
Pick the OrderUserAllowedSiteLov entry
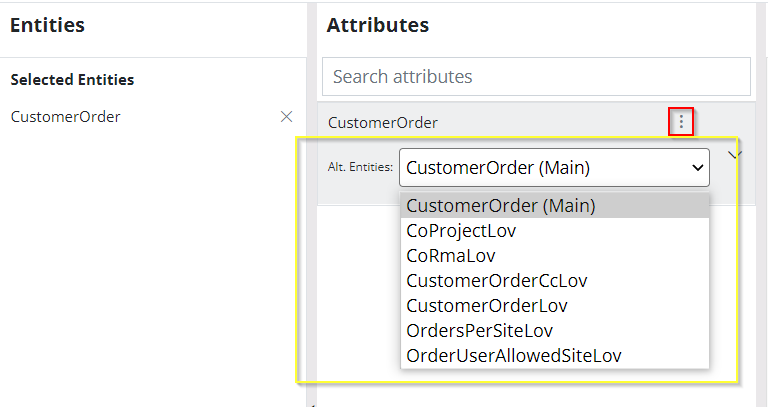pyautogui.click(x=513, y=356)
